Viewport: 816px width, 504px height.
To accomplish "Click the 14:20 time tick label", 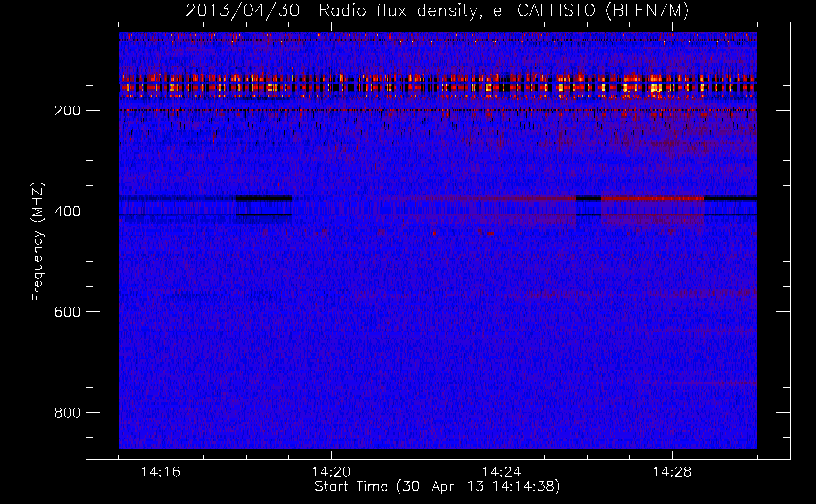I will 331,472.
